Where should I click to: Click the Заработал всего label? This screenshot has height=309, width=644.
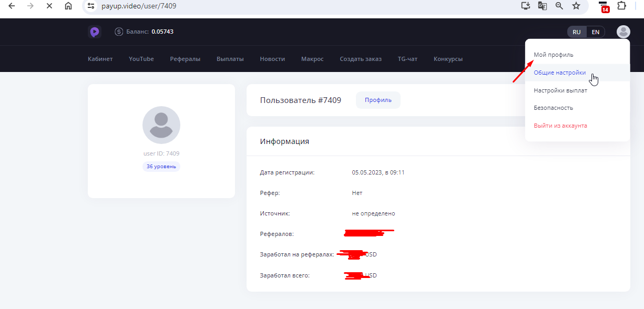coord(285,275)
